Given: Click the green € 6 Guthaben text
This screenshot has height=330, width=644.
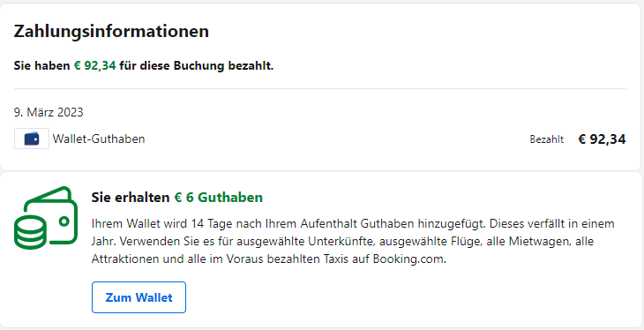Looking at the screenshot, I should click(219, 198).
